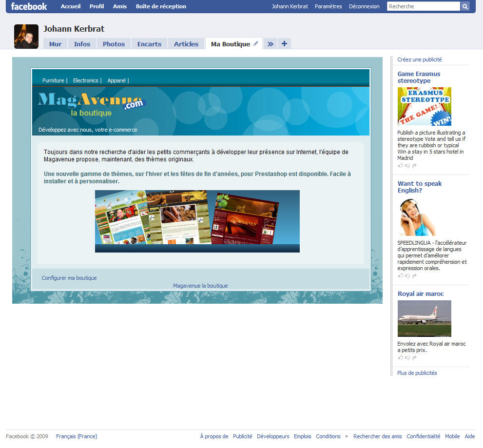Open Electronics category in shop
483x448 pixels.
pyautogui.click(x=86, y=80)
